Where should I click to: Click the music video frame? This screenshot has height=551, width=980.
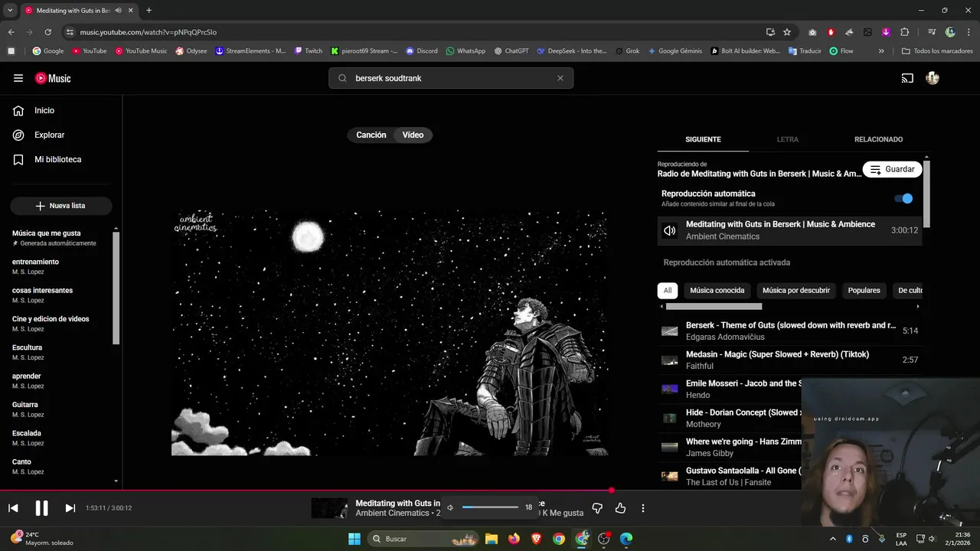[390, 333]
